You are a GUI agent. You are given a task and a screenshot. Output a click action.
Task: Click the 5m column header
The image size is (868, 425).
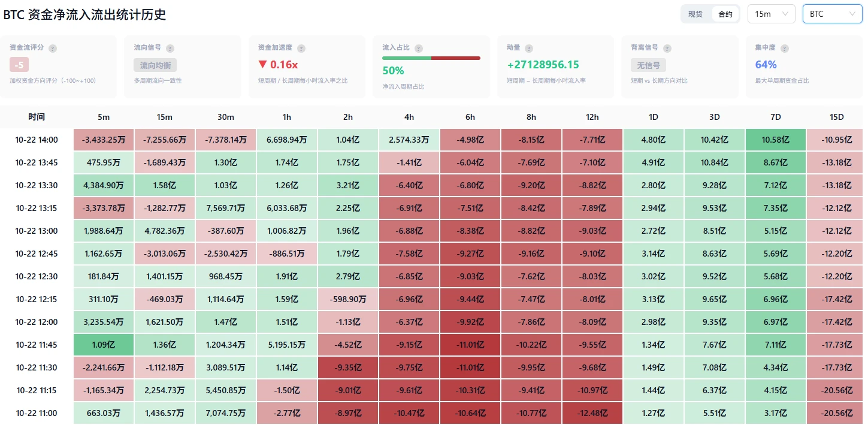click(x=104, y=117)
